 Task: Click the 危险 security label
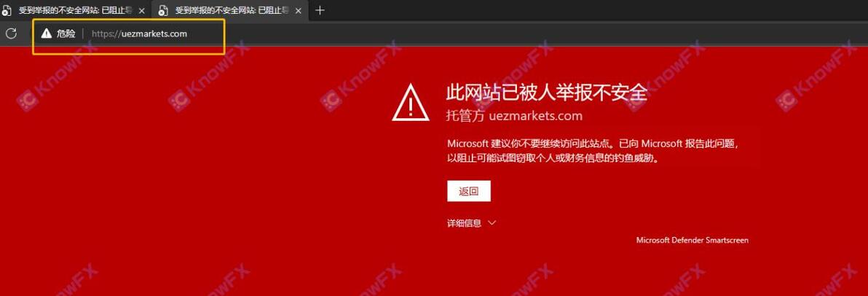(x=66, y=34)
